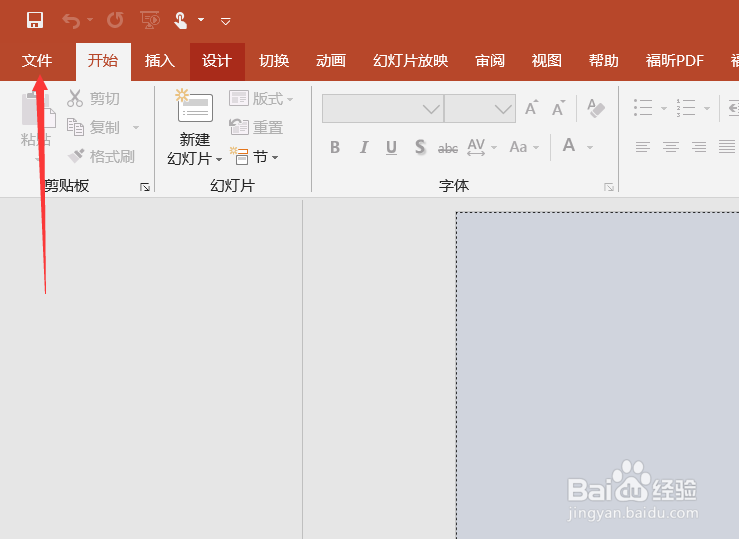739x539 pixels.
Task: Click the dashed slide placeholder area
Action: pyautogui.click(x=597, y=375)
